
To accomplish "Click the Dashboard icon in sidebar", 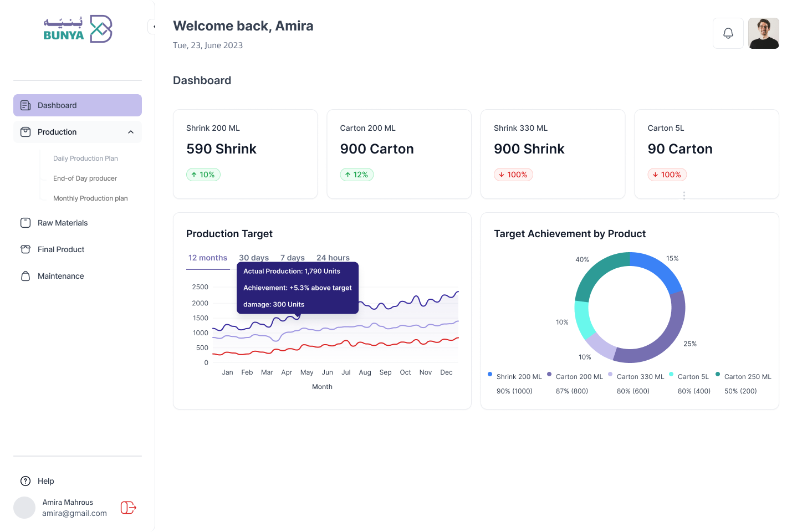I will [25, 105].
